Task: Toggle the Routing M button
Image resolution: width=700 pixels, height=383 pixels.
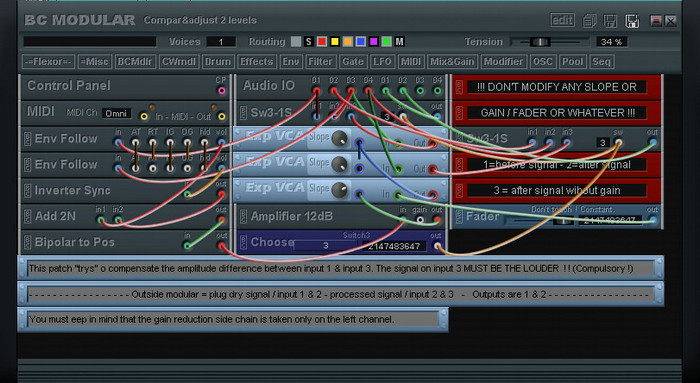Action: point(400,42)
